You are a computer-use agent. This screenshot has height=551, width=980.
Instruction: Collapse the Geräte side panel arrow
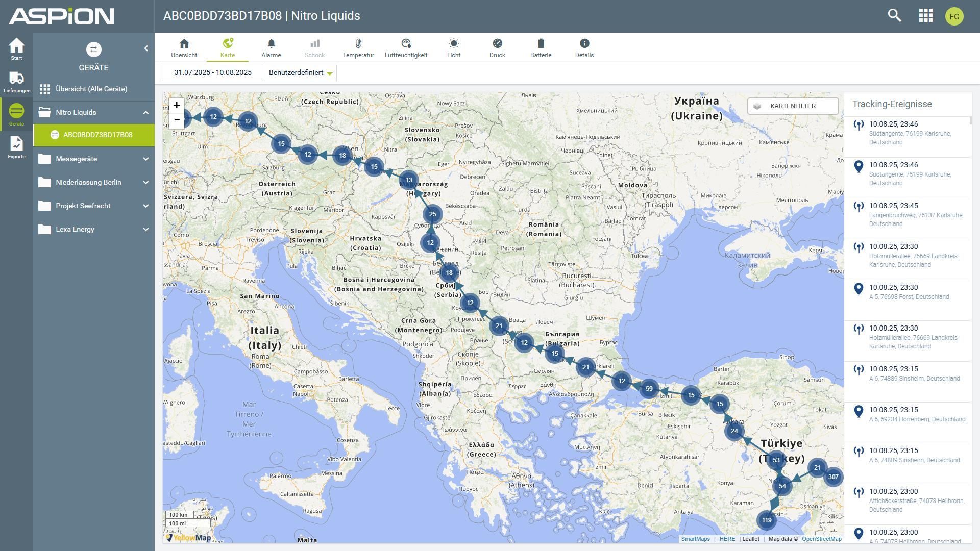click(x=146, y=48)
